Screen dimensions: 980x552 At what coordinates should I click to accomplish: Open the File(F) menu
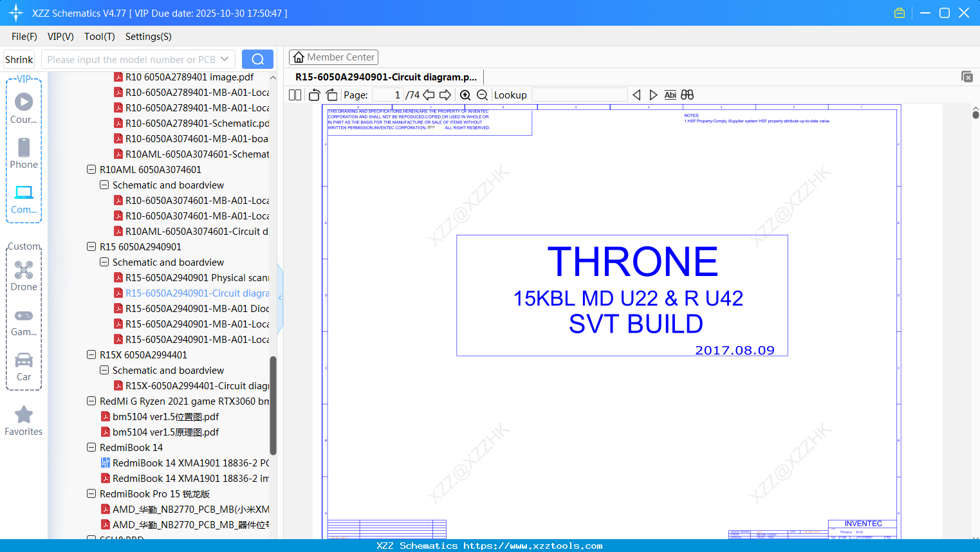24,37
